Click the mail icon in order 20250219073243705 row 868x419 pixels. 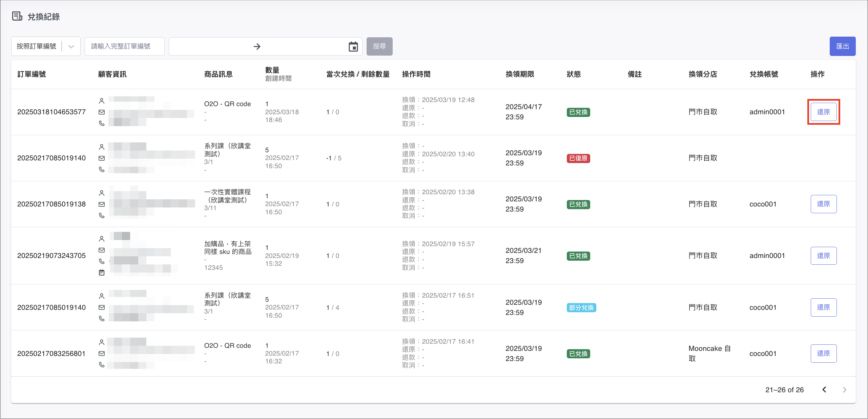(x=102, y=250)
